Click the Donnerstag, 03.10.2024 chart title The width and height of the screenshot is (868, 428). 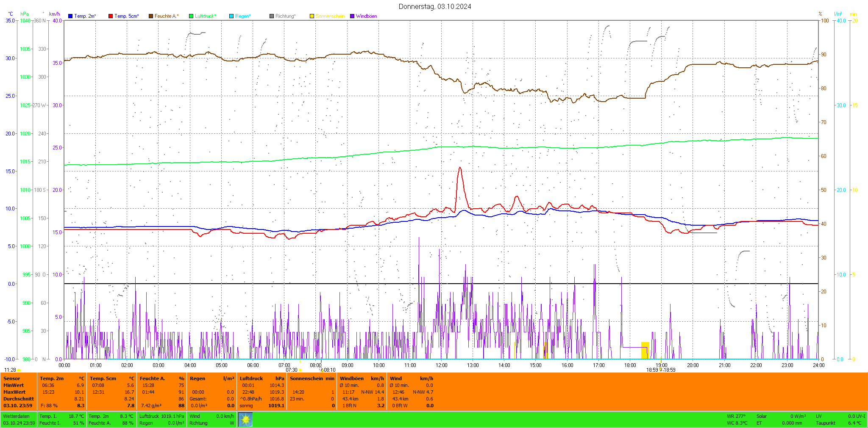click(434, 6)
